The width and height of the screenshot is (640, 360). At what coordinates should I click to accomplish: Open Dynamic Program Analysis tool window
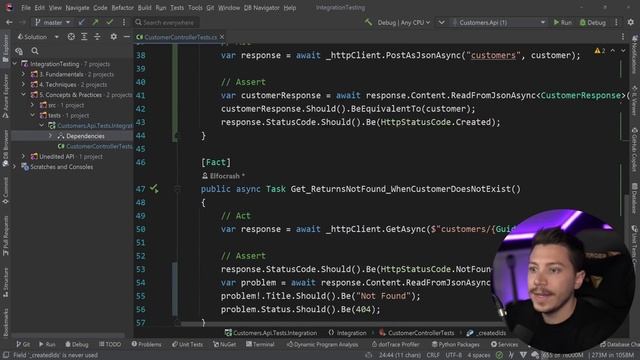322,344
